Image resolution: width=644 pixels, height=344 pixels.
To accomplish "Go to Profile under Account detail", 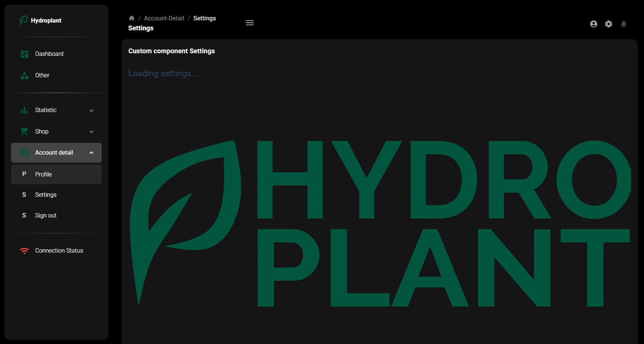I will [x=43, y=174].
